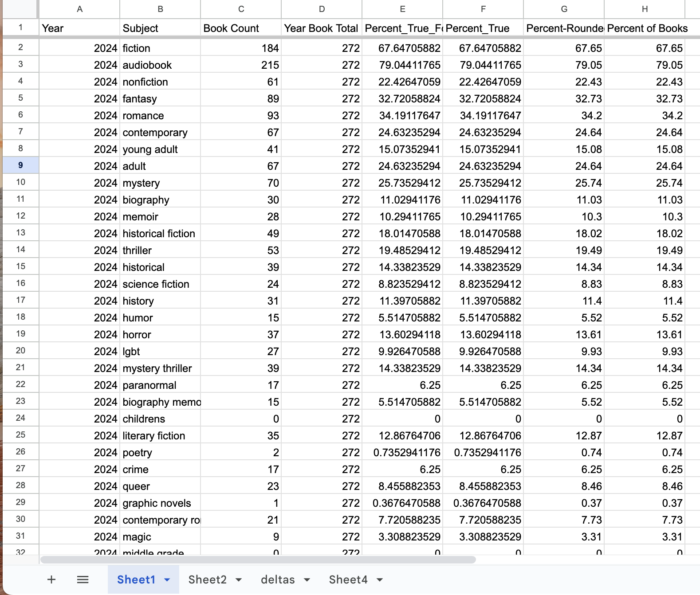700x595 pixels.
Task: Click the science fiction subject cell
Action: 160,284
